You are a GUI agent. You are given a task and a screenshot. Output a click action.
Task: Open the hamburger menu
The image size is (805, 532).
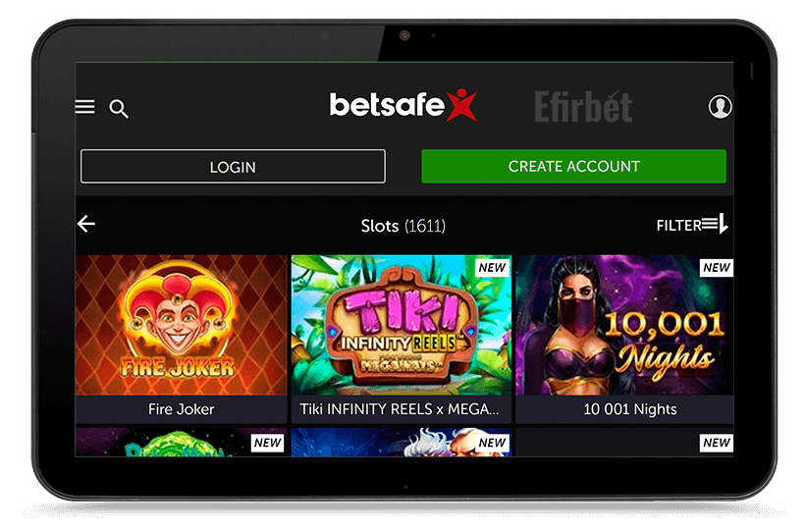coord(84,107)
